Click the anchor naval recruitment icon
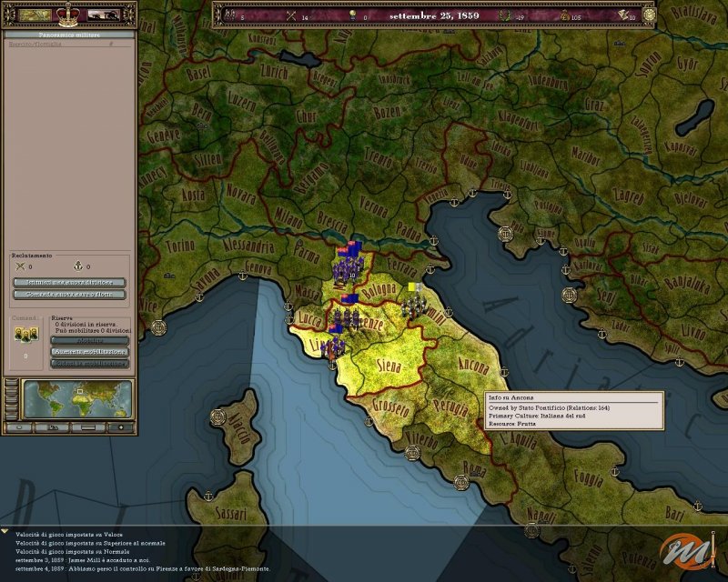Image resolution: width=728 pixels, height=582 pixels. 76,266
